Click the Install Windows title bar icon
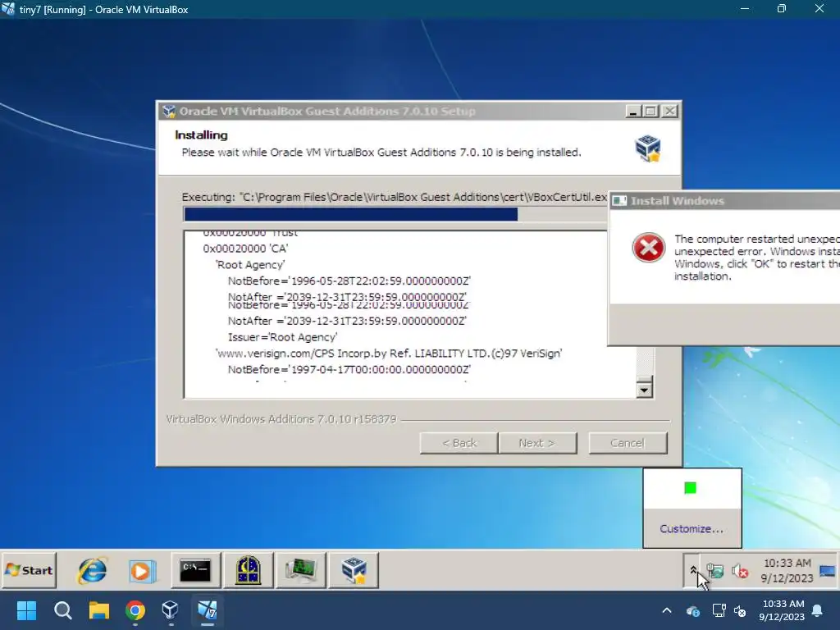The width and height of the screenshot is (840, 630). (620, 201)
